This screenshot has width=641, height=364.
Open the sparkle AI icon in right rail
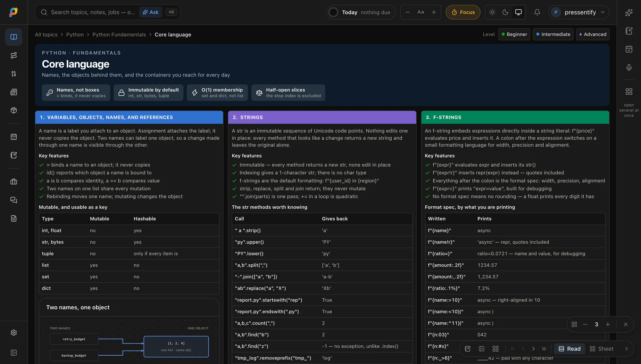[x=629, y=12]
